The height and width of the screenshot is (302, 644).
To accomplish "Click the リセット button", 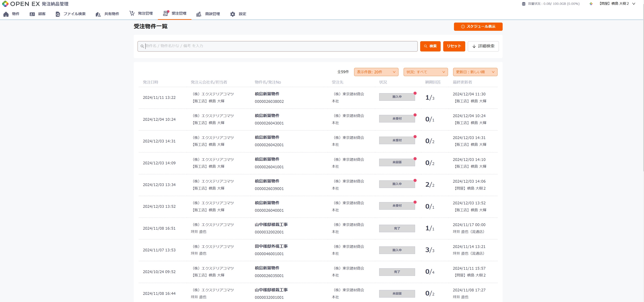I will (454, 46).
